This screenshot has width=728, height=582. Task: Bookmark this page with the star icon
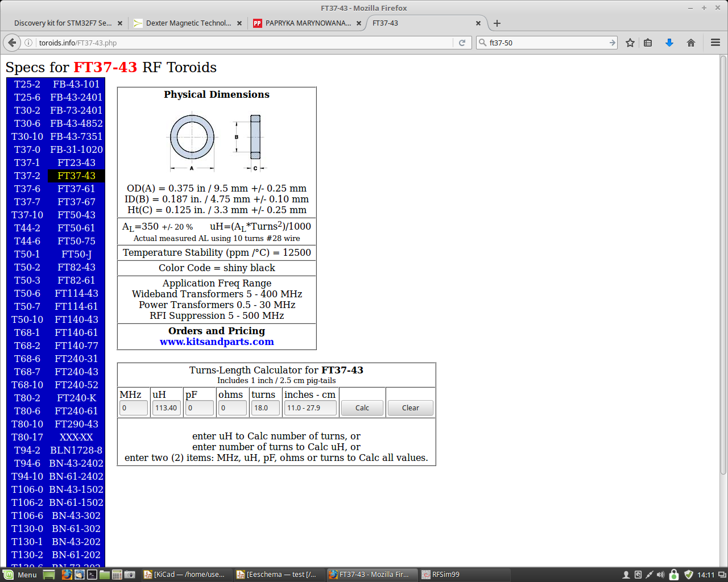[630, 43]
